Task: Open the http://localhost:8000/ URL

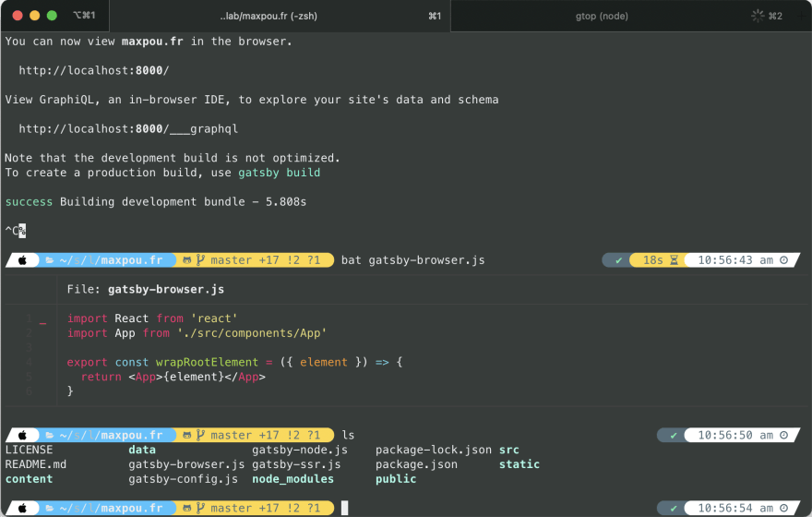Action: click(94, 70)
